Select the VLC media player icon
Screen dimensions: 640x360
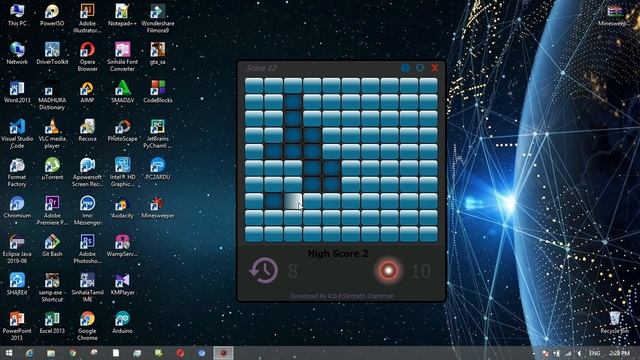click(52, 133)
